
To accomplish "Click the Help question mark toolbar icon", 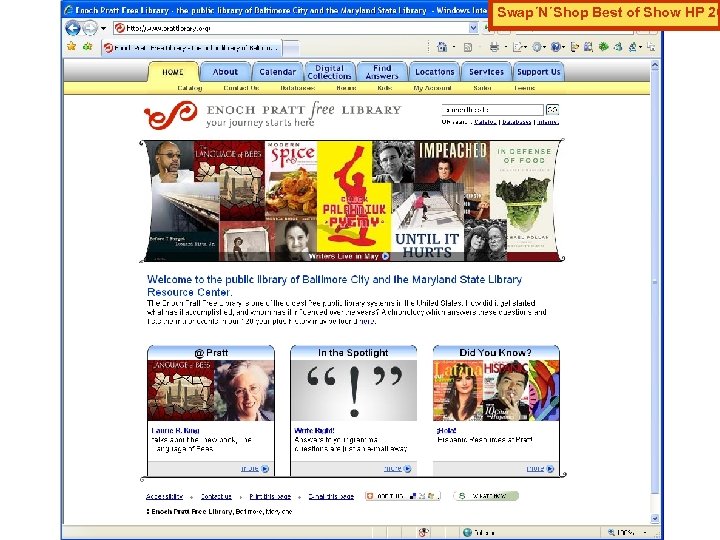I will [x=556, y=47].
